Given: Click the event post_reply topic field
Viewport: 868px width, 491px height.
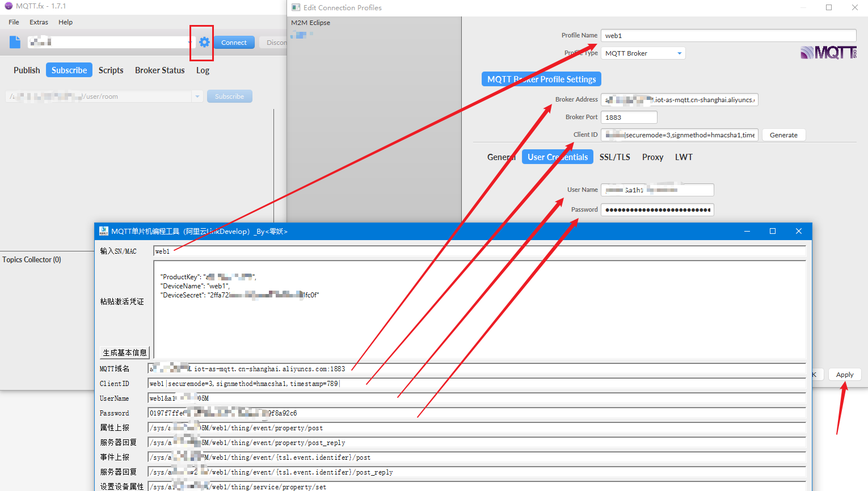Looking at the screenshot, I should 477,472.
